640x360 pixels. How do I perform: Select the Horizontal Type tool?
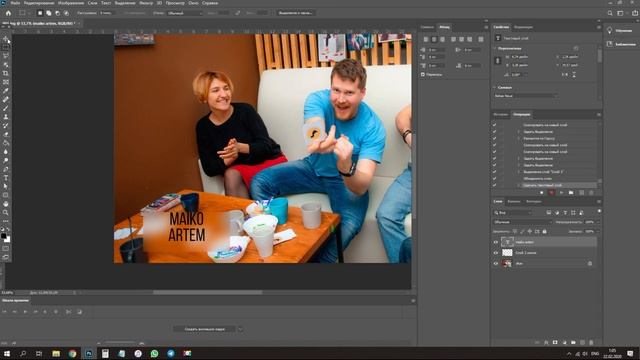[x=6, y=178]
